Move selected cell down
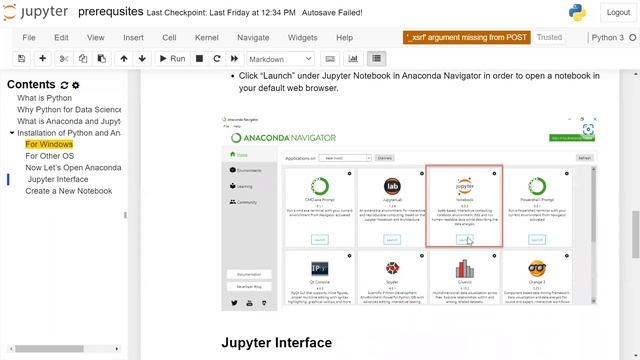Screen dimensions: 640x360 142,59
